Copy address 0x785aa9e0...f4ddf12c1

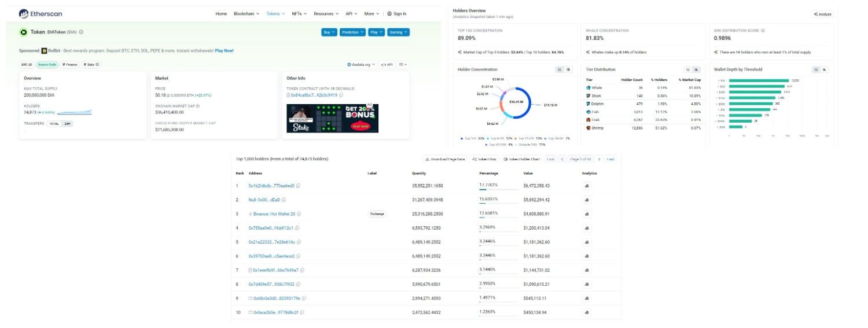(297, 228)
